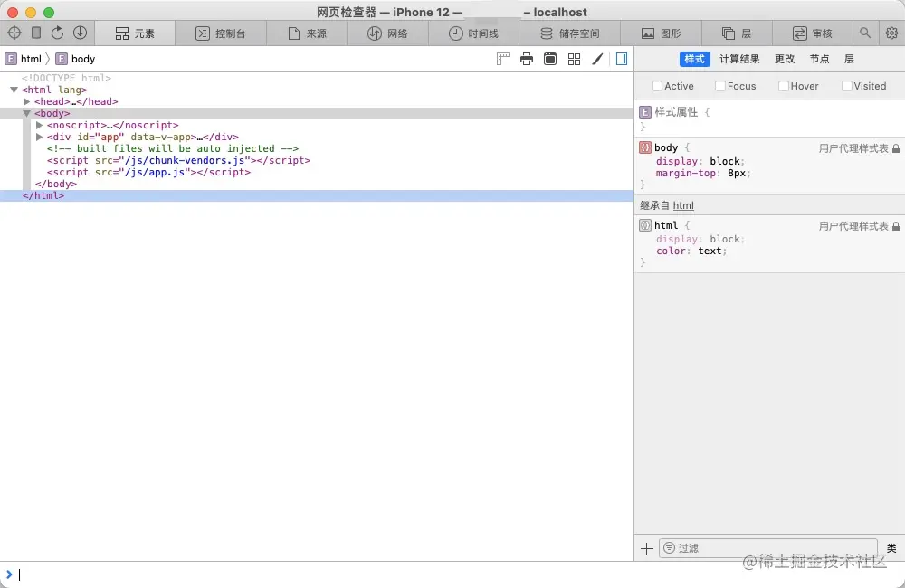
Task: Open the 层 tab in main toolbar
Action: (x=737, y=33)
